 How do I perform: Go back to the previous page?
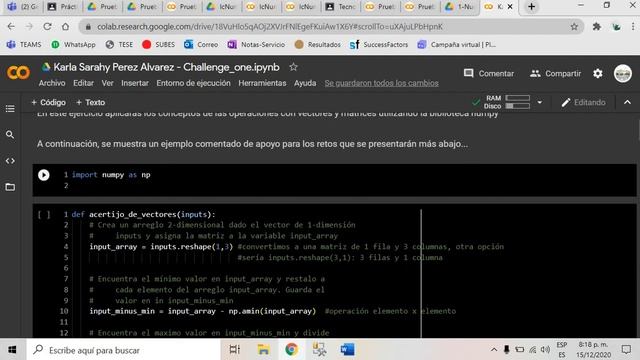pos(11,27)
